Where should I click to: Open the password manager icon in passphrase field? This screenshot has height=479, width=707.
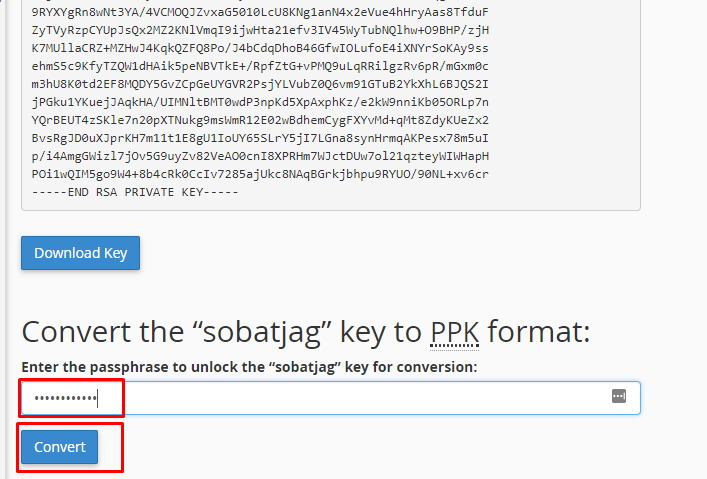pos(619,396)
